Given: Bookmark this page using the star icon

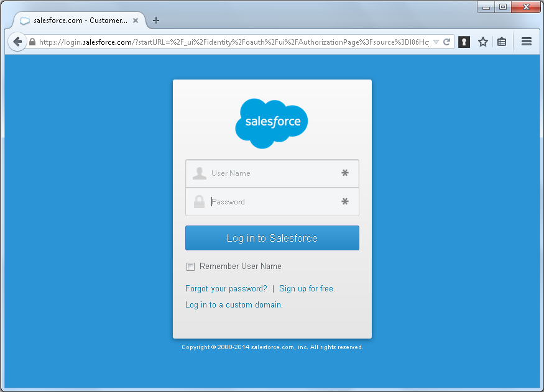Looking at the screenshot, I should tap(483, 41).
